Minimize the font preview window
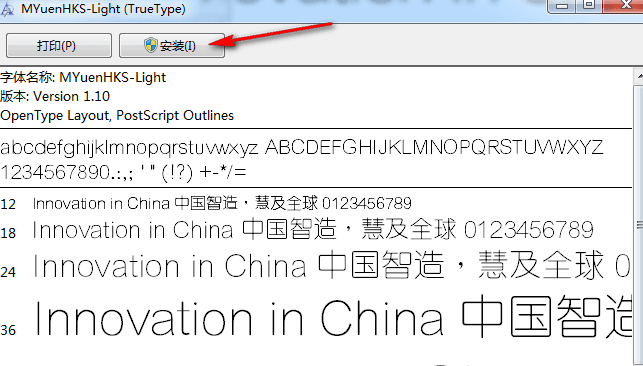Image resolution: width=643 pixels, height=366 pixels. click(x=562, y=5)
